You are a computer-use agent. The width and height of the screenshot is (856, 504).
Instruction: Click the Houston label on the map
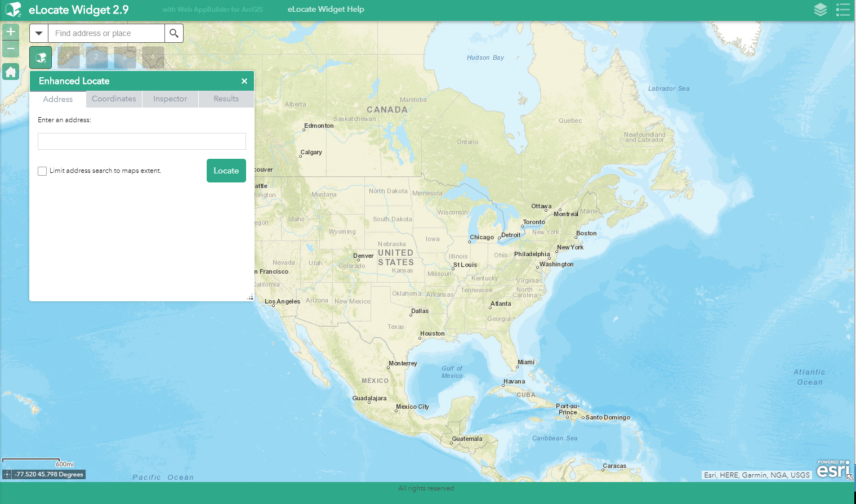pyautogui.click(x=433, y=334)
